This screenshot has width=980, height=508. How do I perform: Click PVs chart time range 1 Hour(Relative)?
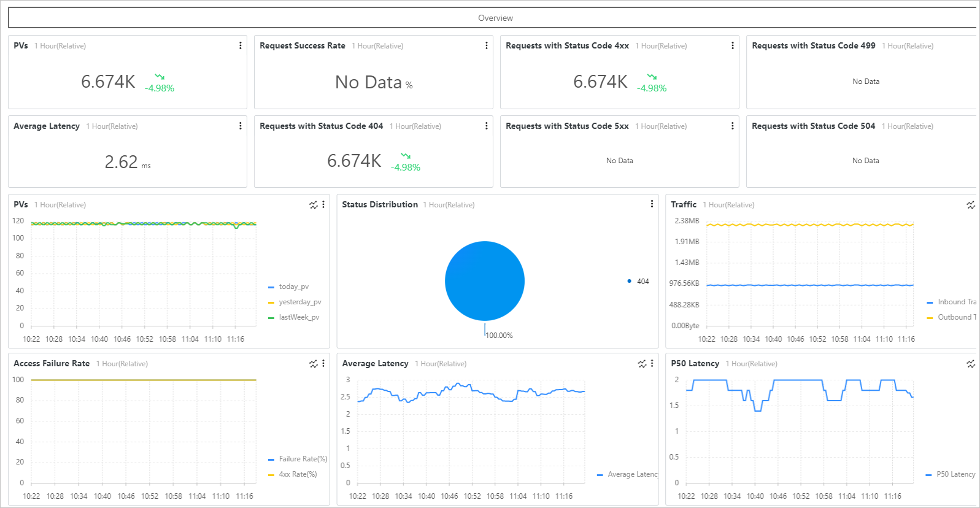[60, 205]
